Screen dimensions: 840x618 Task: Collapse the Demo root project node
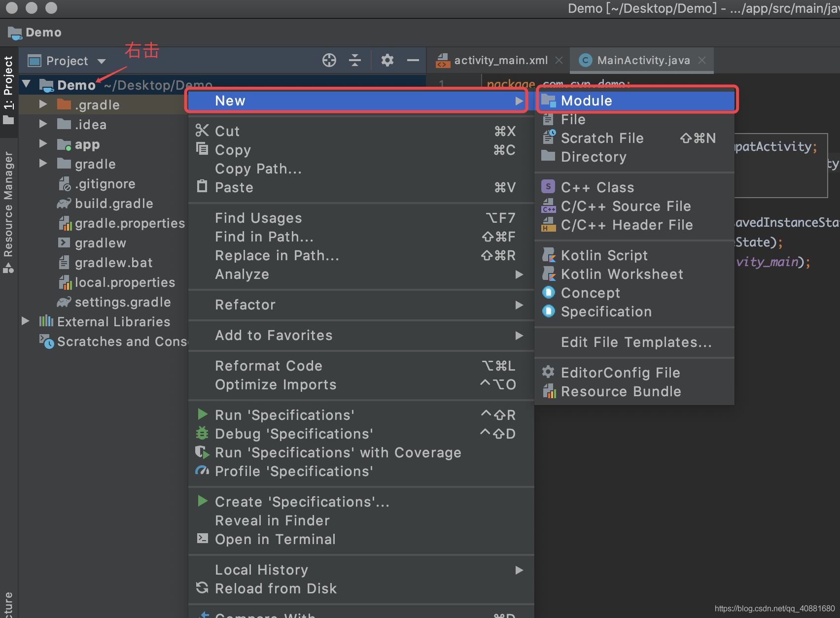pyautogui.click(x=27, y=84)
